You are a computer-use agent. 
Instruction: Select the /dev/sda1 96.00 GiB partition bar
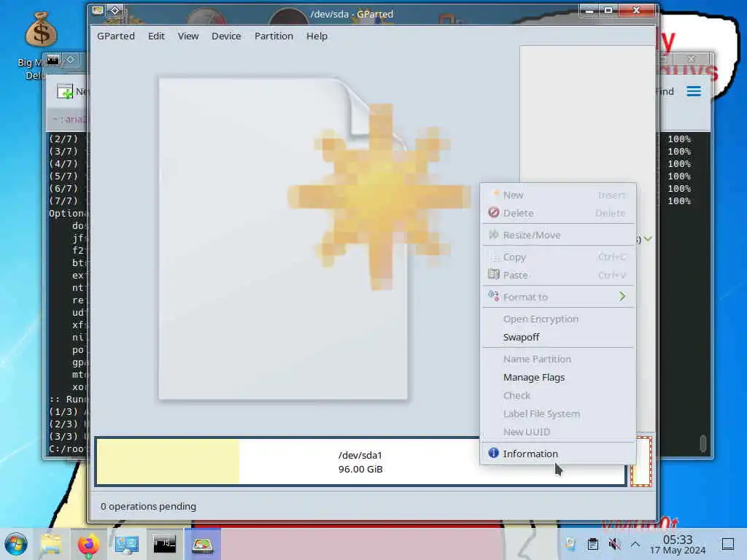tap(360, 462)
